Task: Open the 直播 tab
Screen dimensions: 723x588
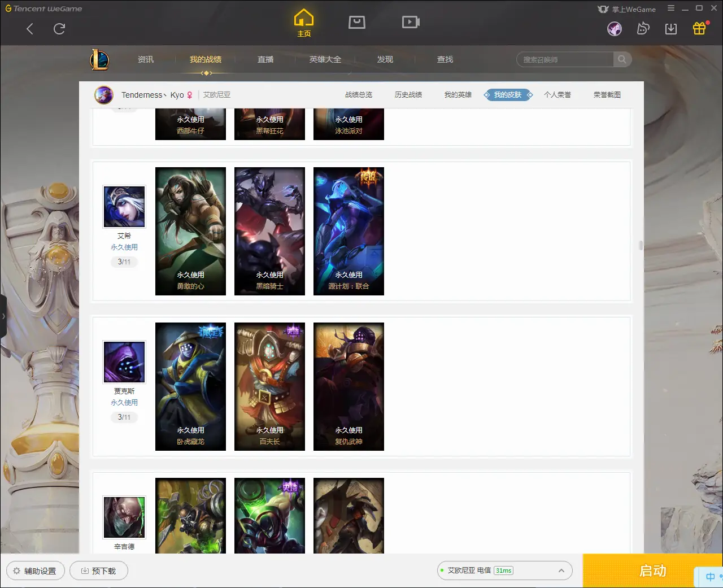Action: tap(265, 59)
